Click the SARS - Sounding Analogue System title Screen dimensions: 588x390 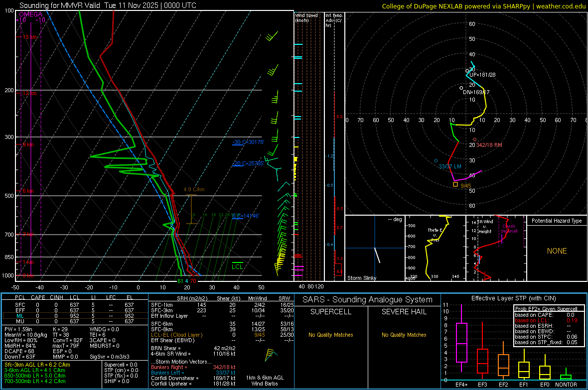tap(367, 299)
